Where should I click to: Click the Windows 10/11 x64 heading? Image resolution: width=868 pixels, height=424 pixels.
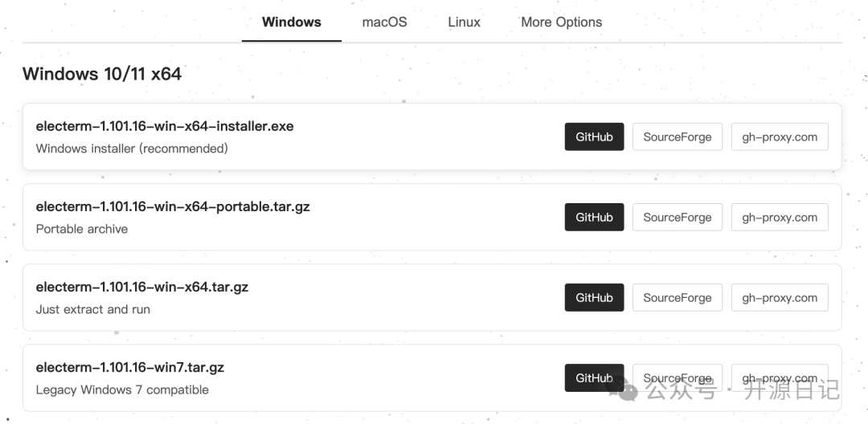click(102, 74)
